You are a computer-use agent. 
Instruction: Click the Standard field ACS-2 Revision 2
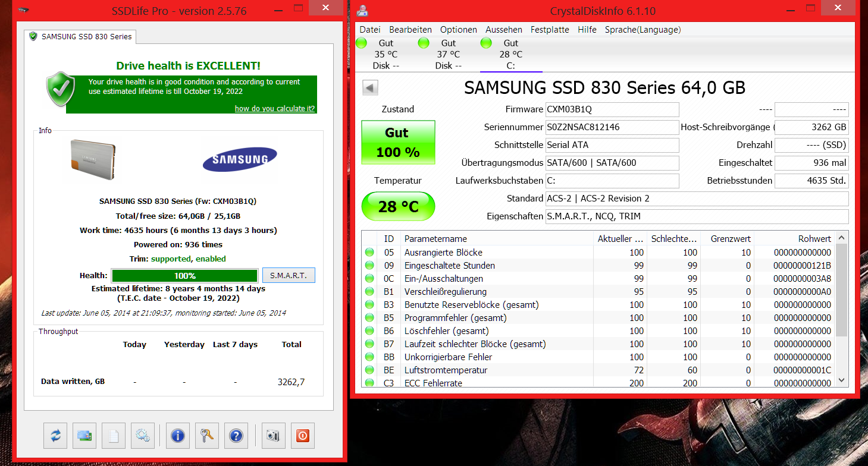pos(697,199)
